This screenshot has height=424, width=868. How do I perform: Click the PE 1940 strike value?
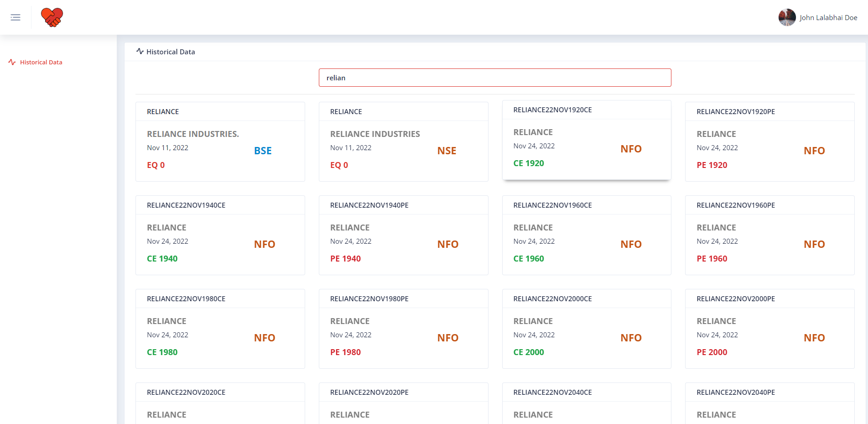[x=345, y=259]
